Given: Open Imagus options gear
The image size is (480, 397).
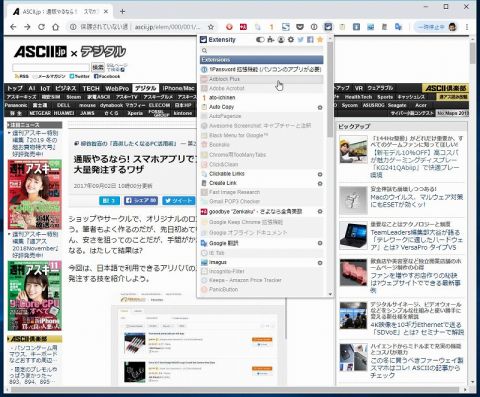Looking at the screenshot, I should 320,263.
